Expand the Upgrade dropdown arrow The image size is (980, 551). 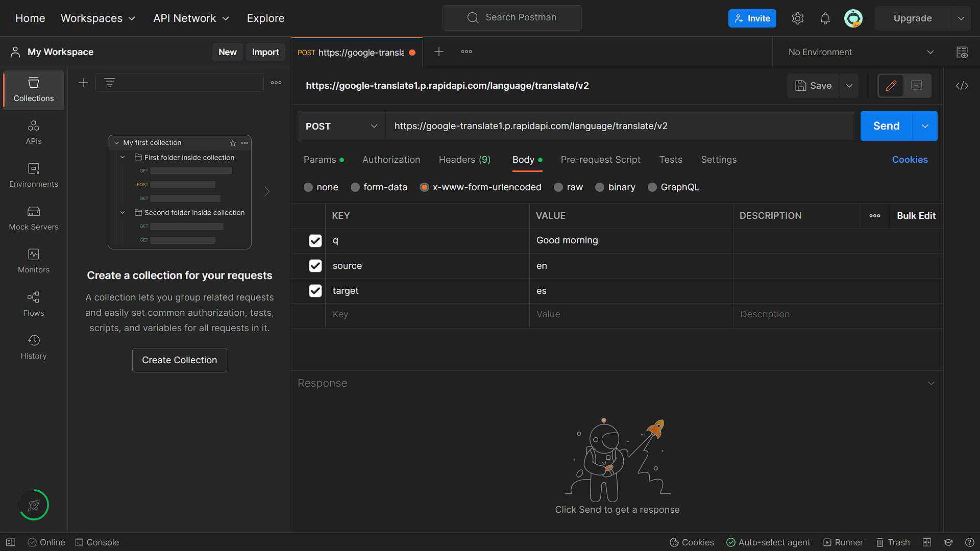[x=961, y=18]
